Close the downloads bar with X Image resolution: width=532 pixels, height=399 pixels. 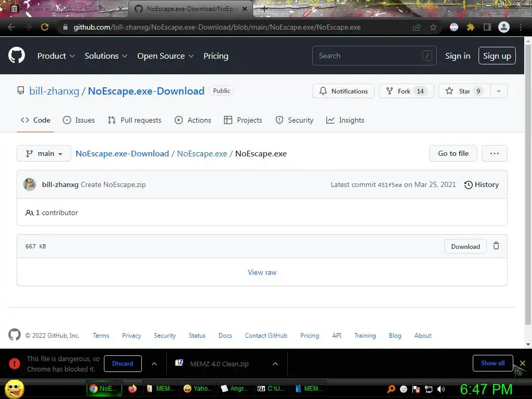pos(523,363)
